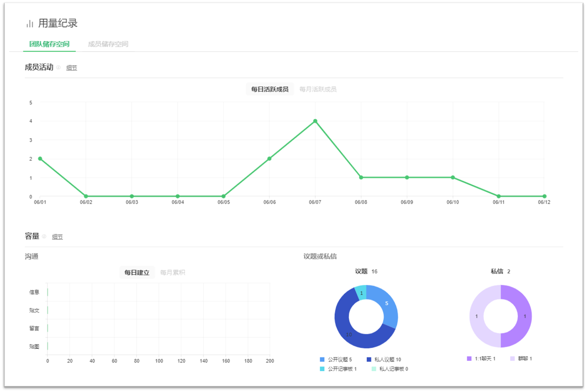Click the line chart data point for 06/10

pos(453,177)
